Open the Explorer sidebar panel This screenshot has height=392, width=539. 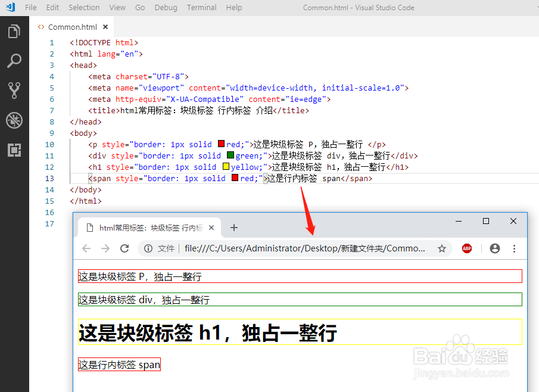coord(14,32)
